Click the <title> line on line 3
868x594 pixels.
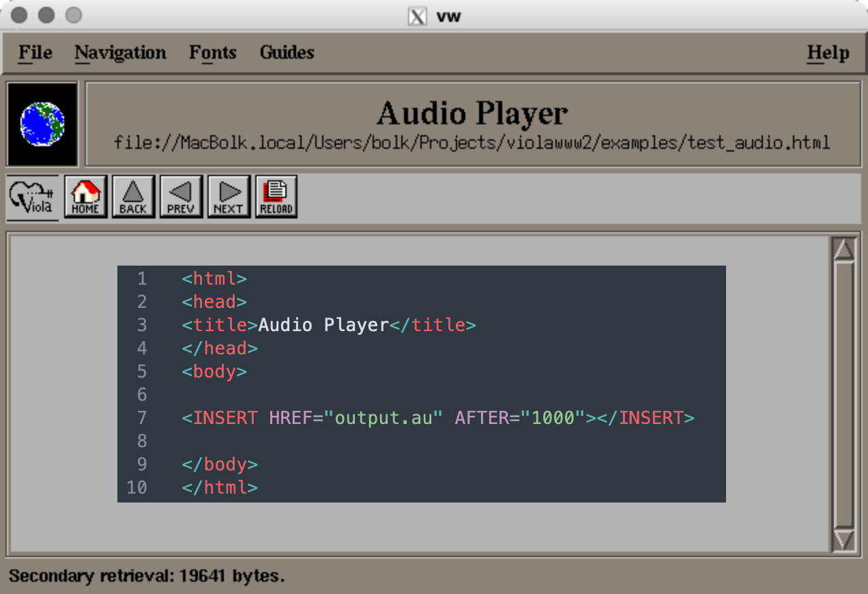pyautogui.click(x=329, y=325)
